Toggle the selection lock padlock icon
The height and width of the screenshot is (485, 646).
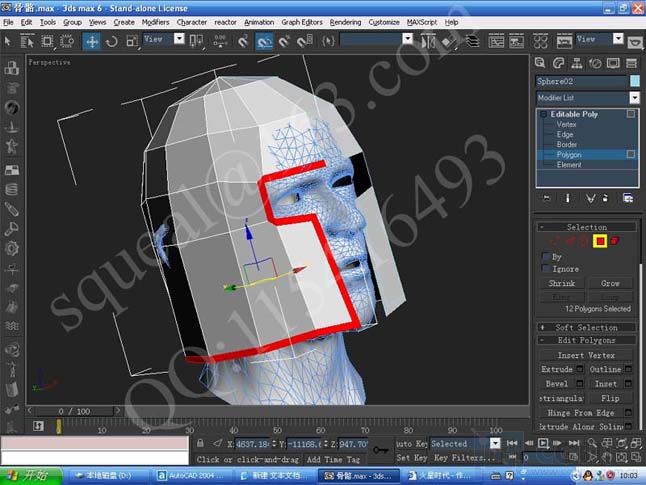[200, 443]
